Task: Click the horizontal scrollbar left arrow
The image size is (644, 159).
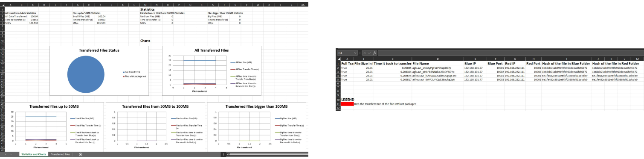Action: point(228,154)
